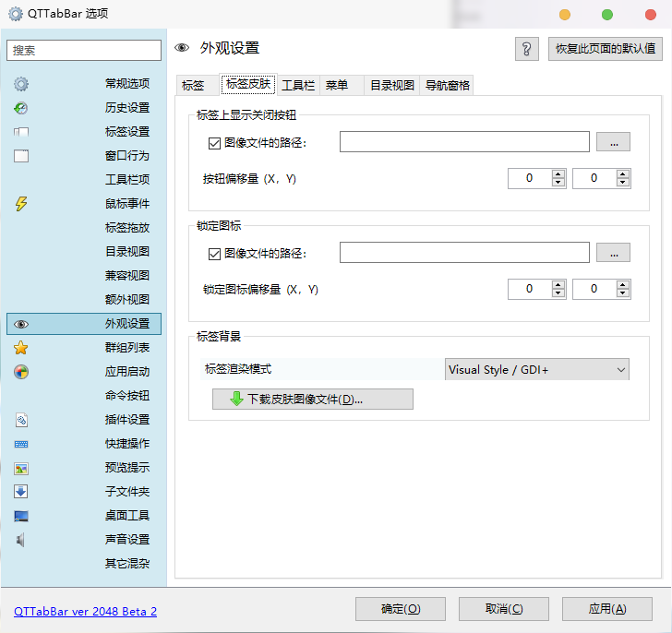The height and width of the screenshot is (633, 672).
Task: Click the picture icon beside 预览提示
Action: (21, 469)
